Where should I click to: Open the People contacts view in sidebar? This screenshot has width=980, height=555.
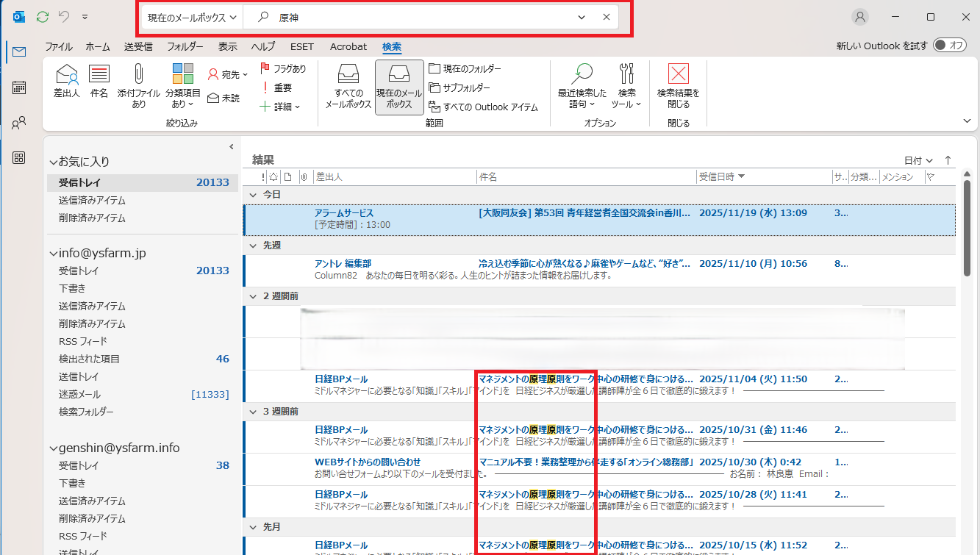(x=19, y=123)
